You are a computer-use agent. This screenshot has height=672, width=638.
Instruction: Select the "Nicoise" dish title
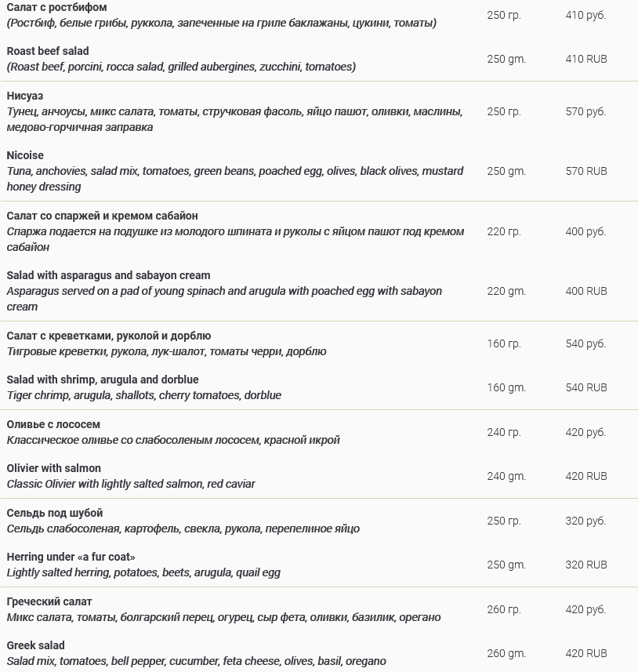25,155
